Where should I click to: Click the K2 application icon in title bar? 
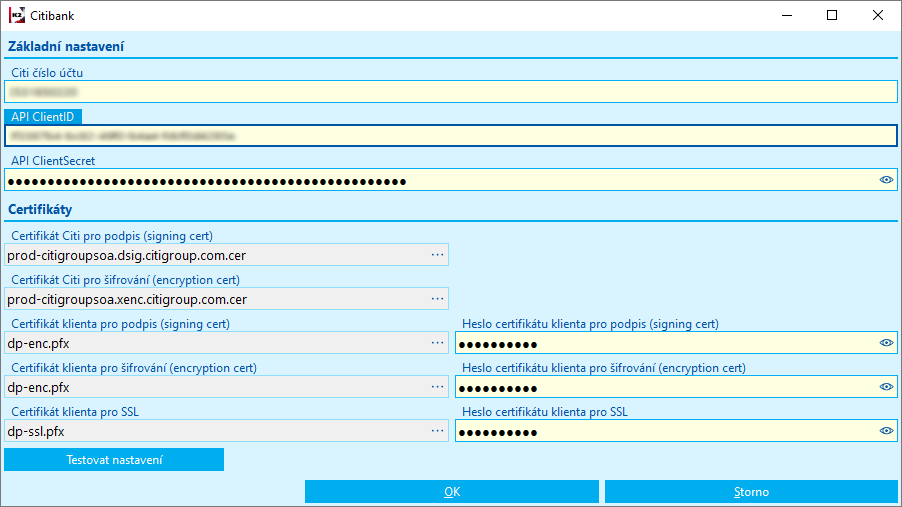tap(17, 16)
